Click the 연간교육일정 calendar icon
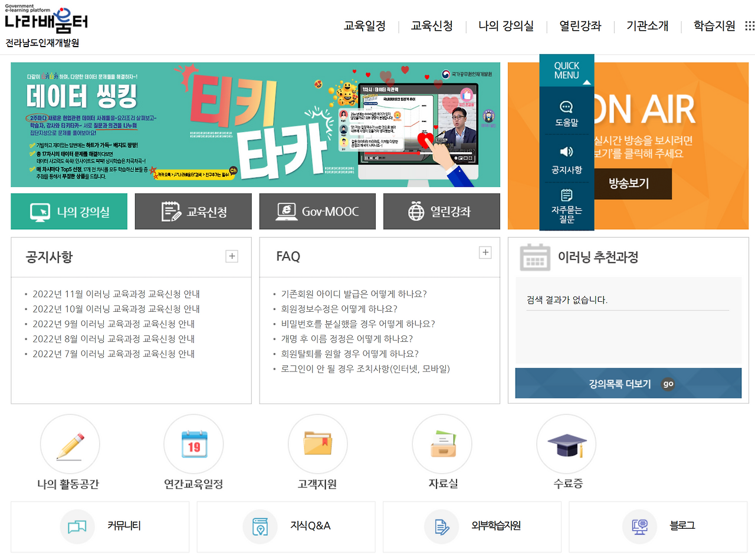 [x=193, y=444]
